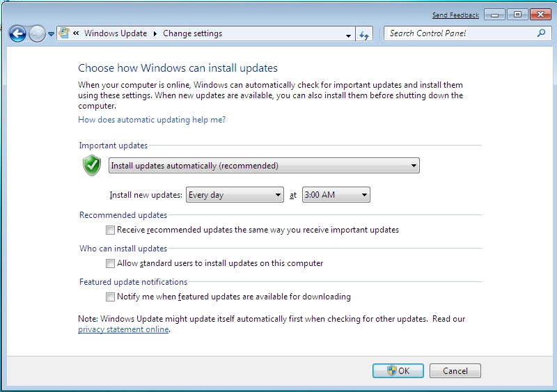
Task: Focus the Search Control Panel field
Action: coord(467,33)
